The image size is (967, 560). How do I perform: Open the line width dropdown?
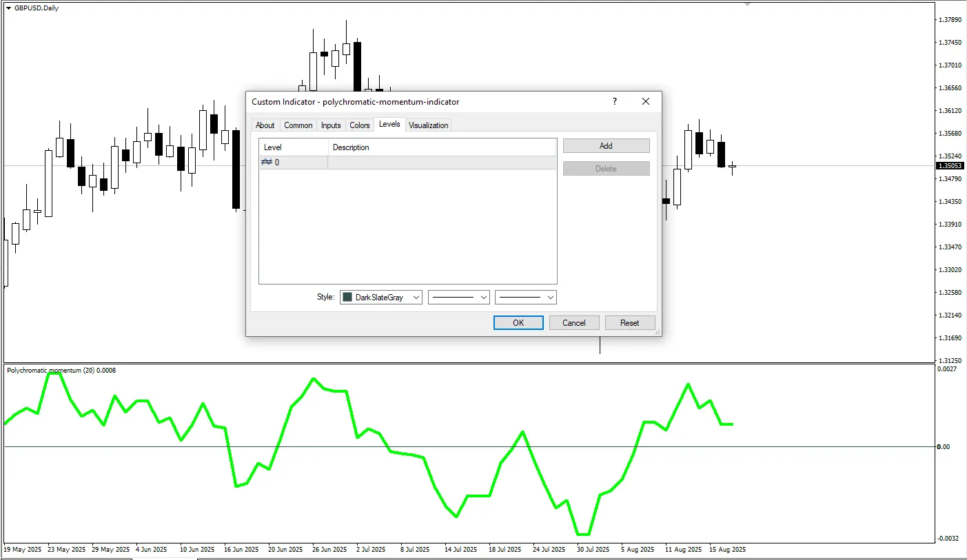[525, 297]
